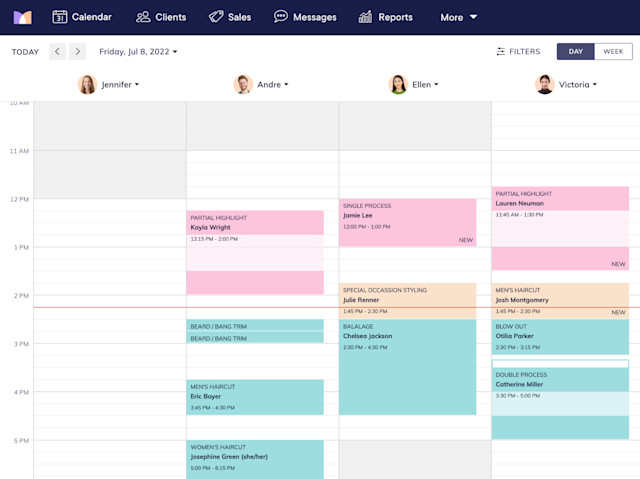
Task: Open Kayla Wright partial highlight appointment
Action: tap(255, 253)
